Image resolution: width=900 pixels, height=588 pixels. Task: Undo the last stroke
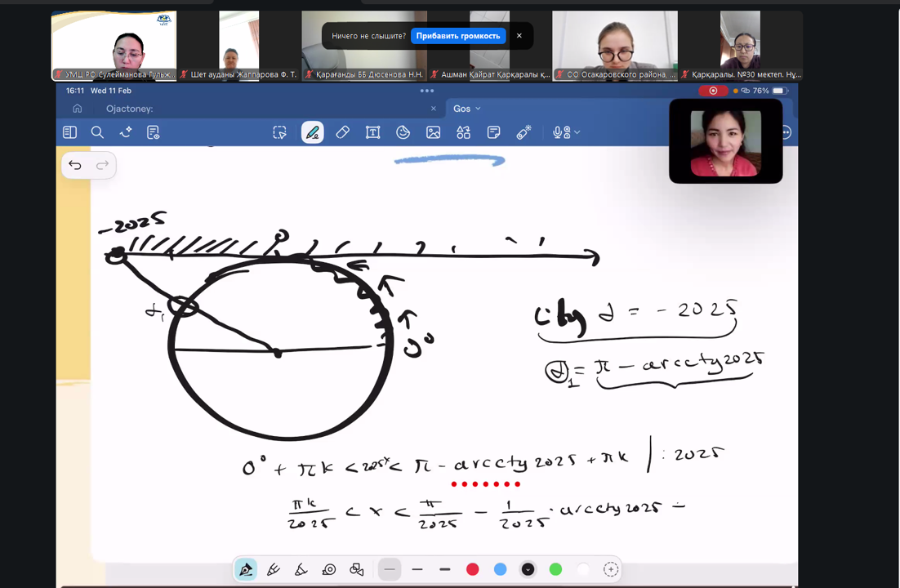pyautogui.click(x=75, y=165)
